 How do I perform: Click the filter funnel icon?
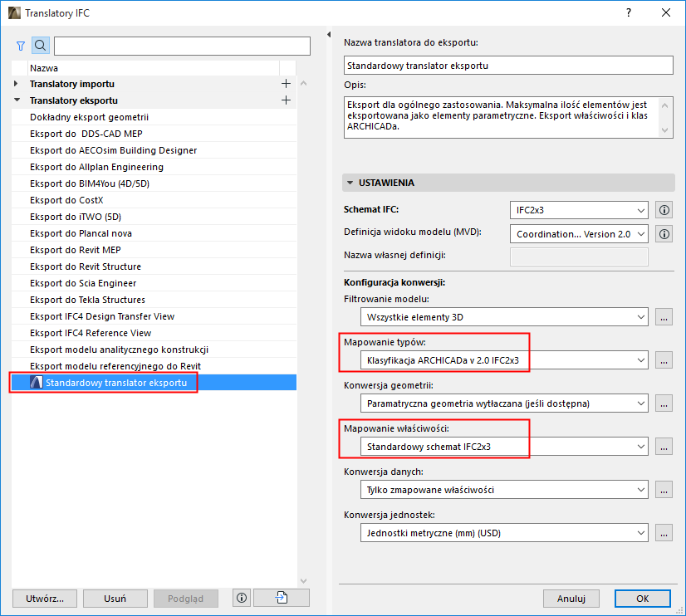tap(21, 46)
